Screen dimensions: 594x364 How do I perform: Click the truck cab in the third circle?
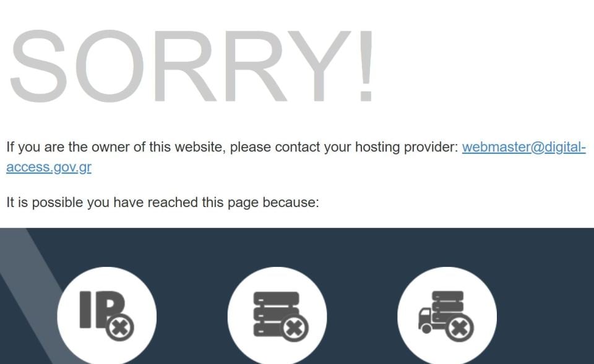click(424, 320)
